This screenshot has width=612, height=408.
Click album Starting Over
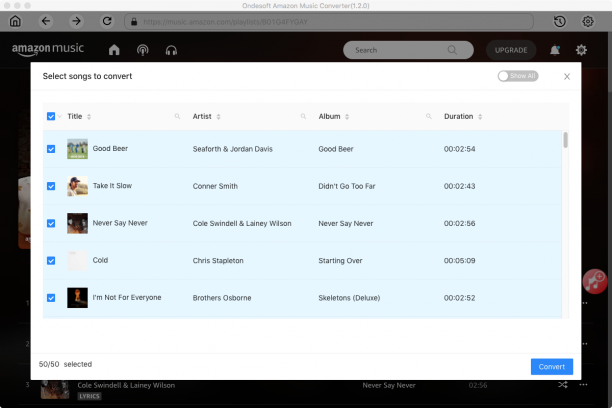pyautogui.click(x=340, y=260)
